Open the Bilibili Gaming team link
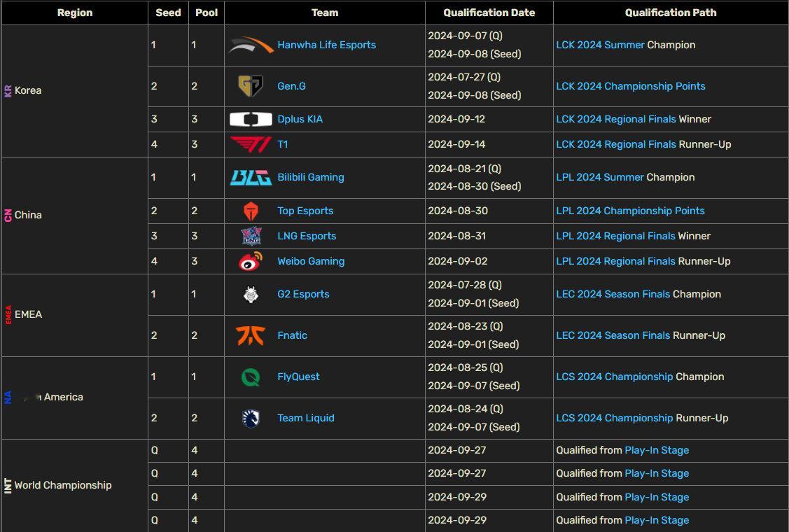789x532 pixels. point(311,177)
